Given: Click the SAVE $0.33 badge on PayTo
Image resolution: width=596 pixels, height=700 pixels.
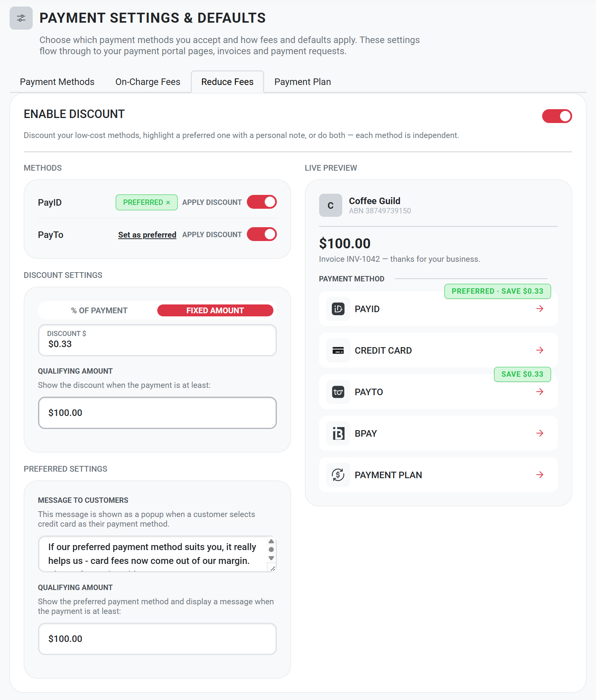Looking at the screenshot, I should coord(522,374).
